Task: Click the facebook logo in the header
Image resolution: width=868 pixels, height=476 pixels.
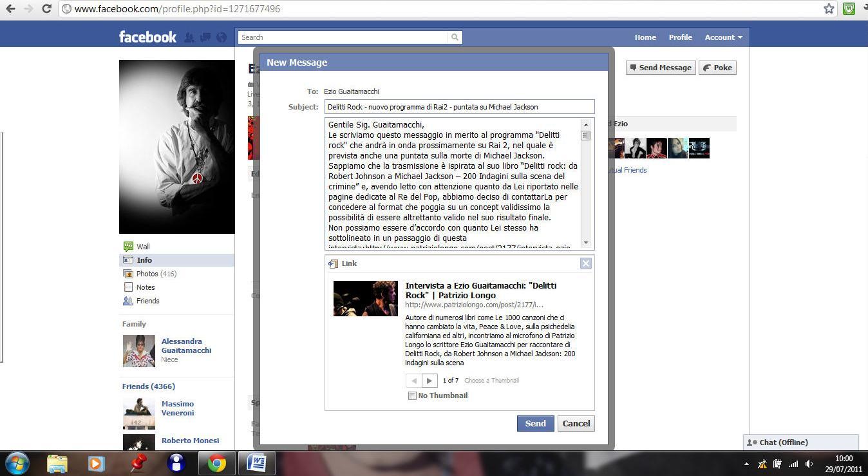Action: [147, 37]
